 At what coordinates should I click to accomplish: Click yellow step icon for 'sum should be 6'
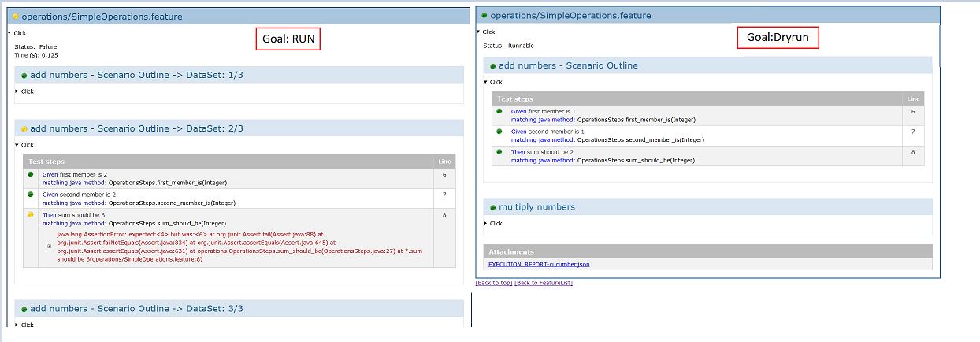31,214
